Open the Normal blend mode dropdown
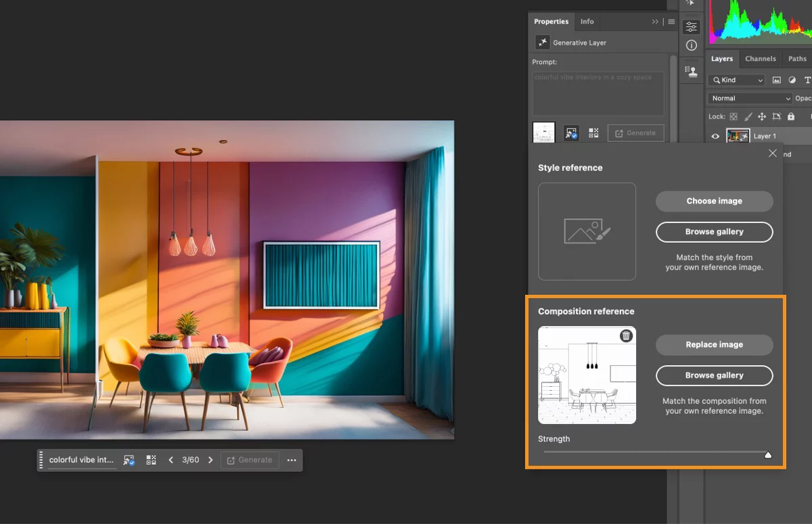The image size is (812, 524). click(750, 98)
